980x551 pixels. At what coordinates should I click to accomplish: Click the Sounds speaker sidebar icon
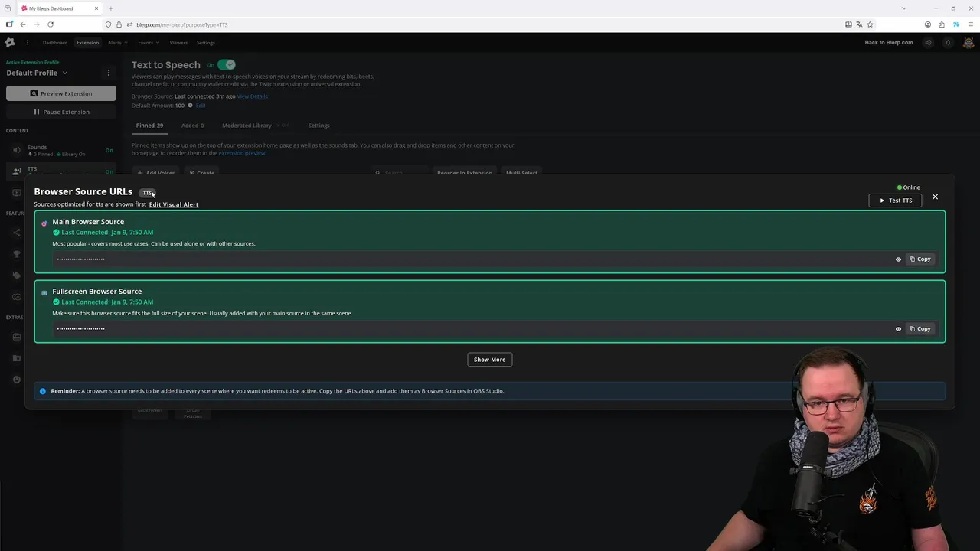click(16, 150)
